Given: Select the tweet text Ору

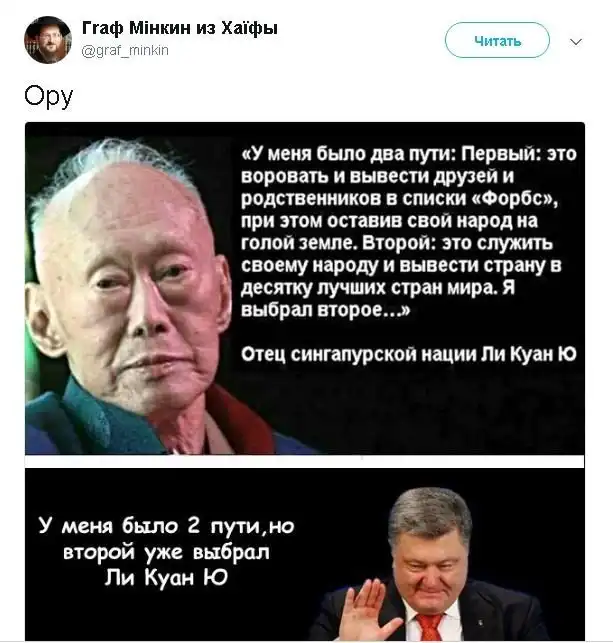Looking at the screenshot, I should [x=48, y=97].
